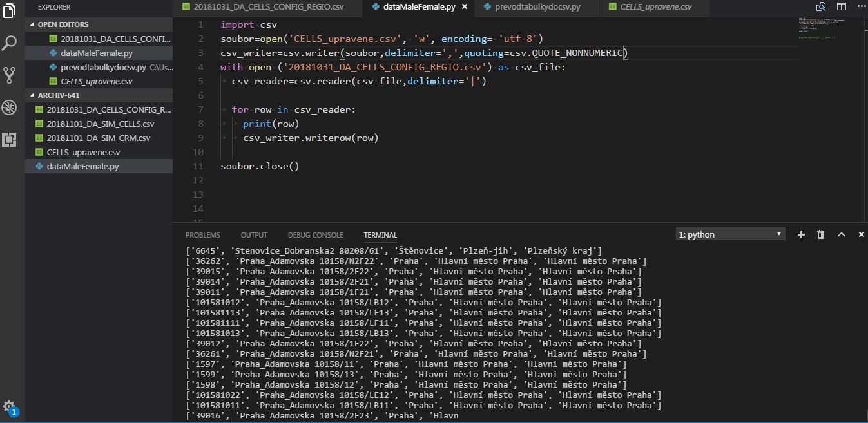Switch to the prevodtabulkydocsv.py editor tab
Image resolution: width=868 pixels, height=423 pixels.
[537, 7]
